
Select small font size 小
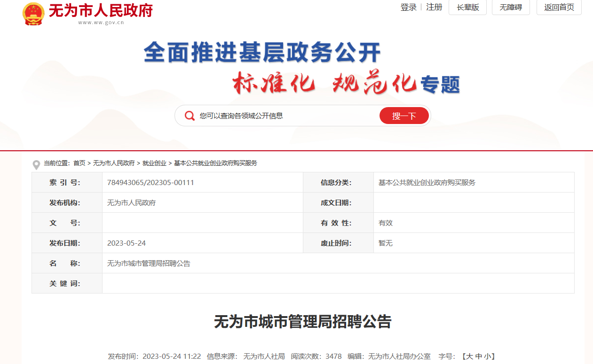point(487,356)
